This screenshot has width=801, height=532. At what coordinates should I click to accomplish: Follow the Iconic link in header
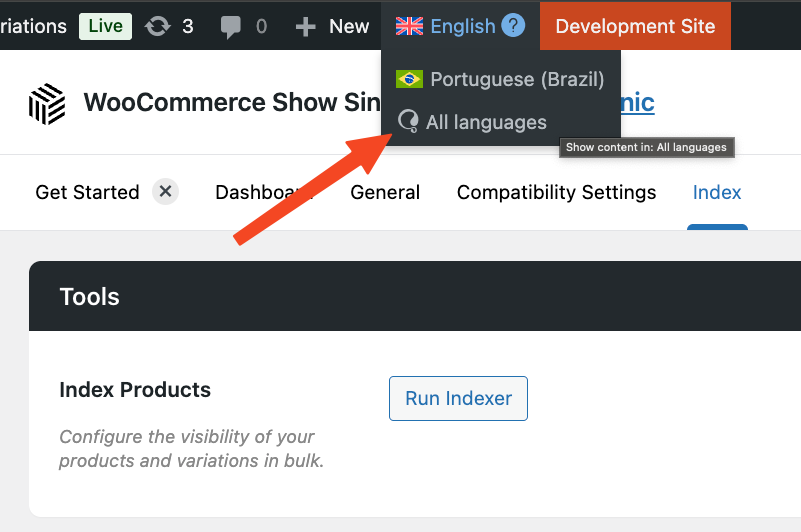[x=638, y=102]
